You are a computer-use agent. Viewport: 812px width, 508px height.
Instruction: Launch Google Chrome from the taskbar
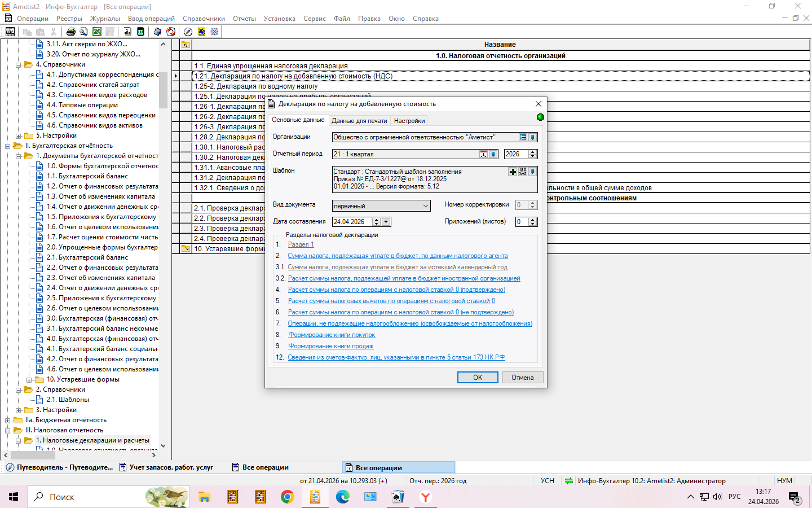coord(288,497)
